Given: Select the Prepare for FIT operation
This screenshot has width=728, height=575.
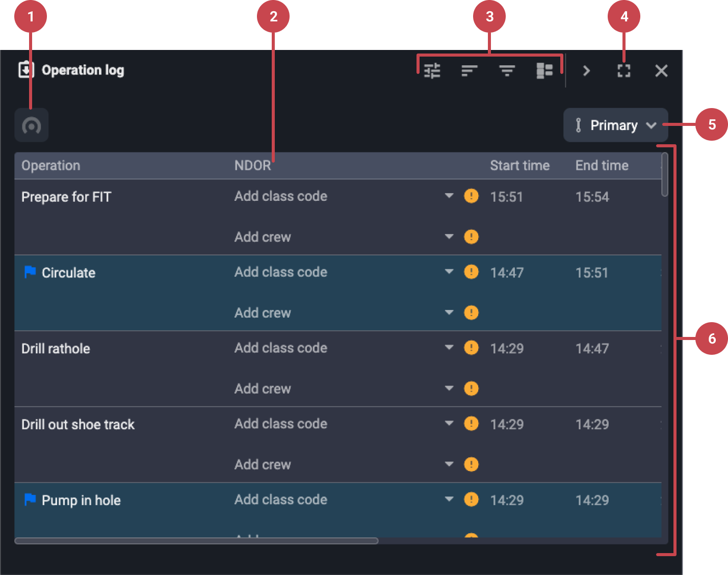Looking at the screenshot, I should [66, 197].
